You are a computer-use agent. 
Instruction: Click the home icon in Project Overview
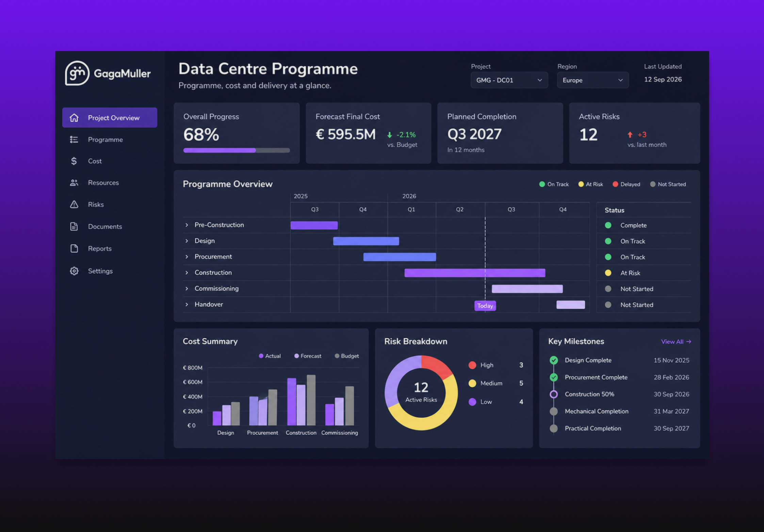coord(74,118)
